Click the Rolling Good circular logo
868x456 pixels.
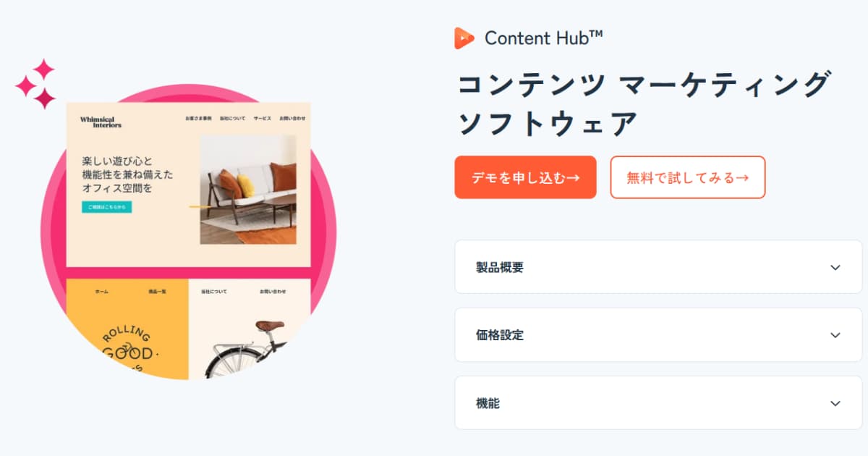127,352
